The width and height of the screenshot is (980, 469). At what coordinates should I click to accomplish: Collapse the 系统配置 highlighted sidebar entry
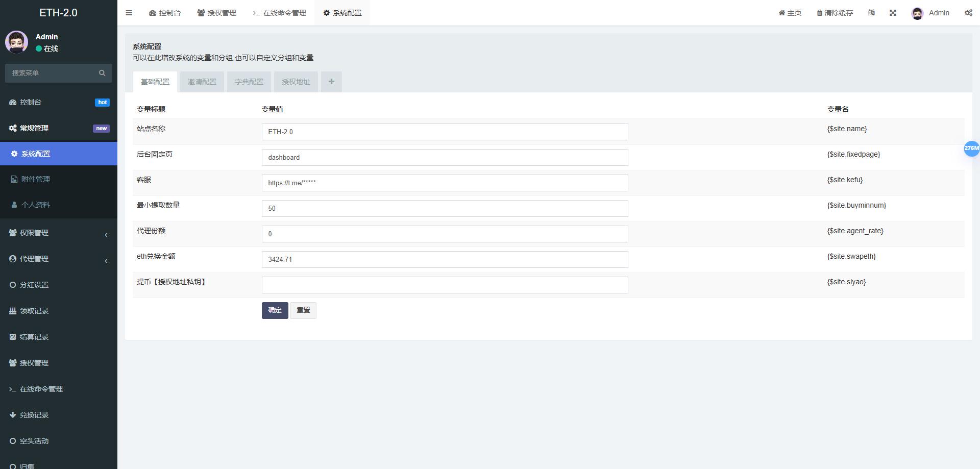[35, 154]
